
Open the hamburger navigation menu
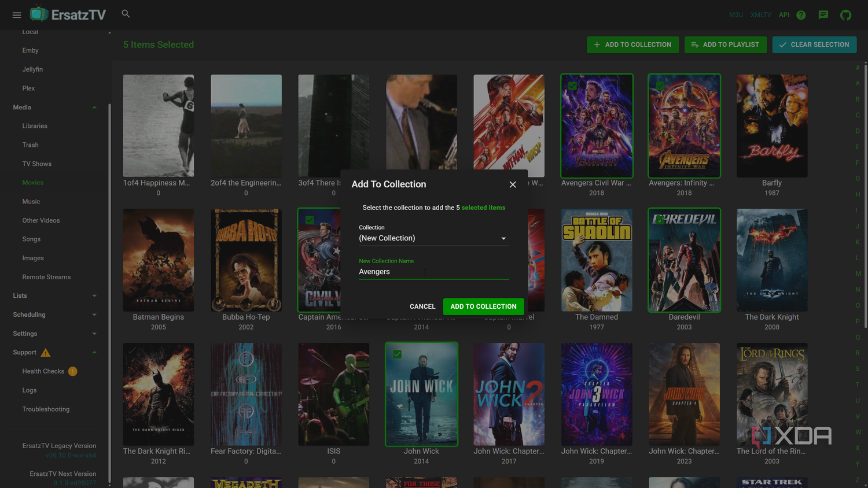[x=17, y=15]
